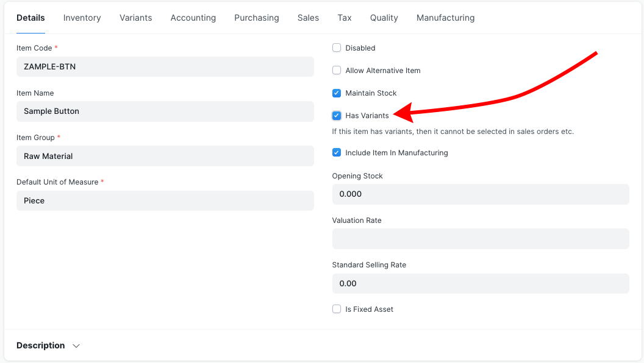644x363 pixels.
Task: Open the Quality tab
Action: point(384,18)
